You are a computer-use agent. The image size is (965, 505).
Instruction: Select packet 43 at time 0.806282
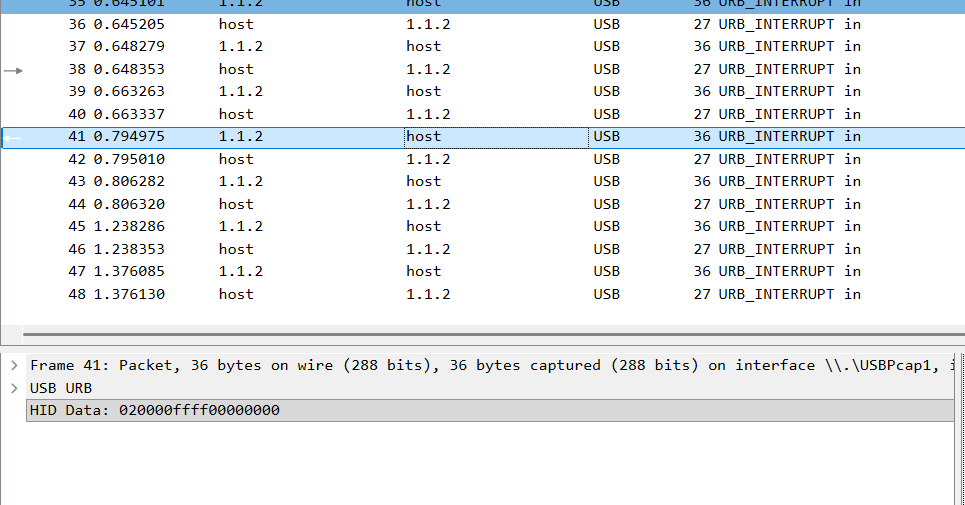(x=128, y=182)
